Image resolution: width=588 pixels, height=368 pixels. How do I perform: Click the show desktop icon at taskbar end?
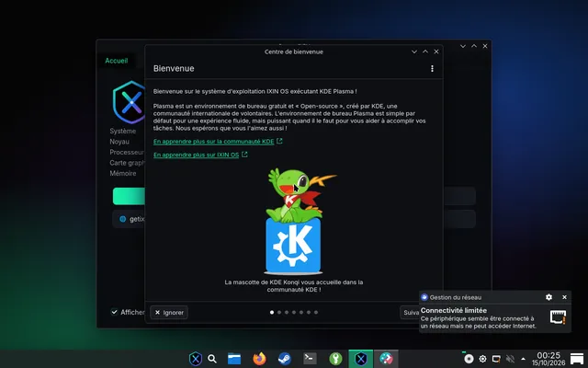click(x=577, y=359)
